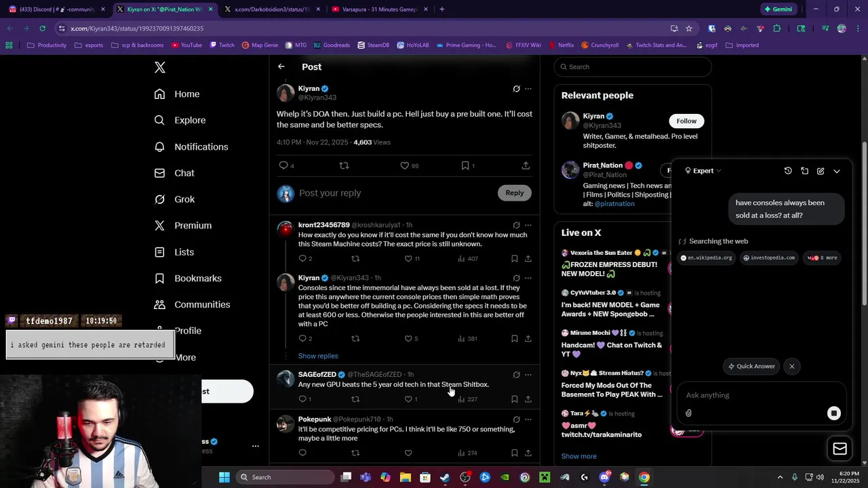The height and width of the screenshot is (488, 868).
Task: Go to Home in the left sidebar
Action: point(177,94)
